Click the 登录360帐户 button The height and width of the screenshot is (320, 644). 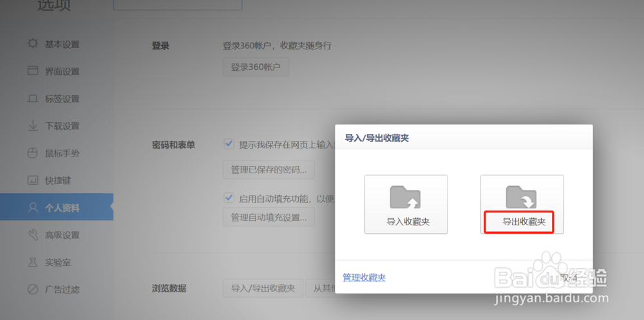256,67
